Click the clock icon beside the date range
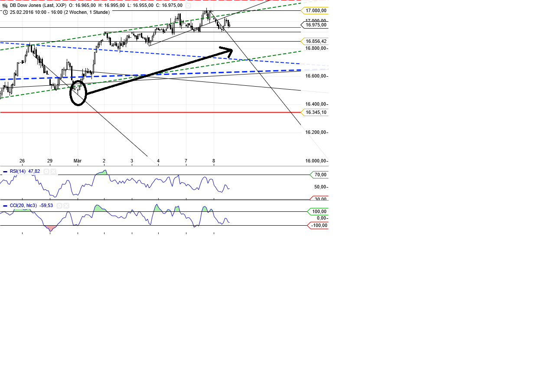 tap(5, 12)
